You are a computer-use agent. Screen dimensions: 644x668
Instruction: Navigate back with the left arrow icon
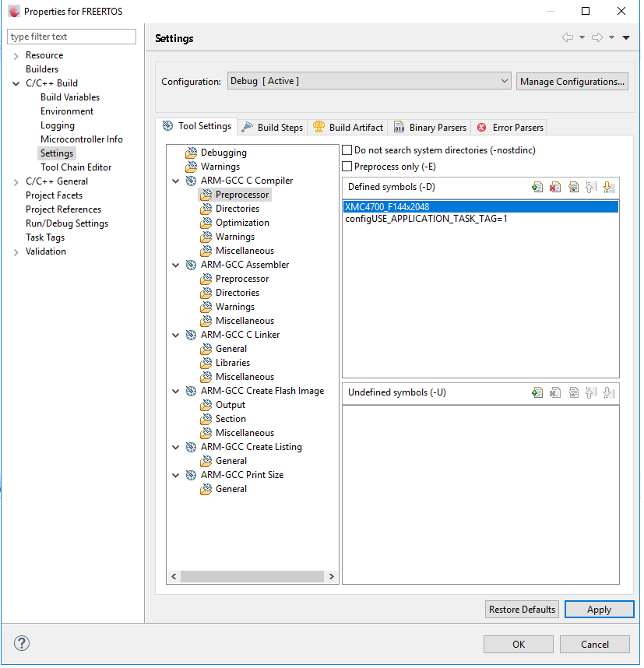pyautogui.click(x=567, y=37)
